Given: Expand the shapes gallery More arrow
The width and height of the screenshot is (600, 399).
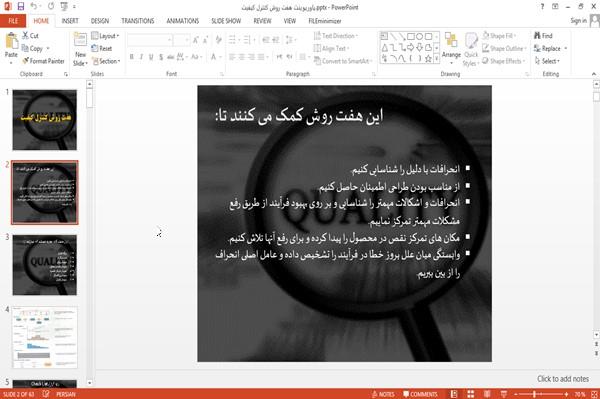Looking at the screenshot, I should (x=436, y=59).
